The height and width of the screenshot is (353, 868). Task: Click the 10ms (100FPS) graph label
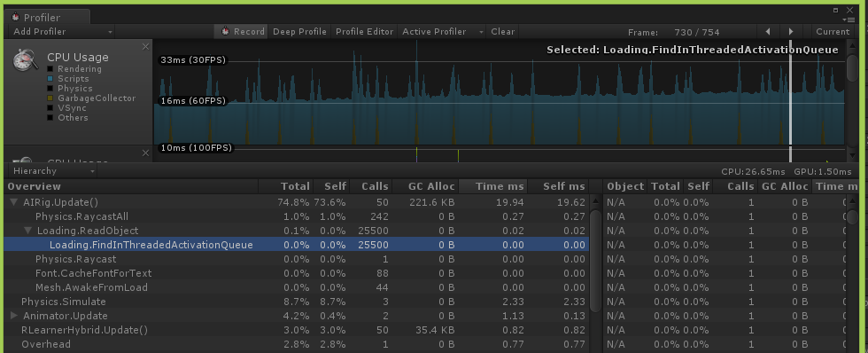pyautogui.click(x=197, y=148)
